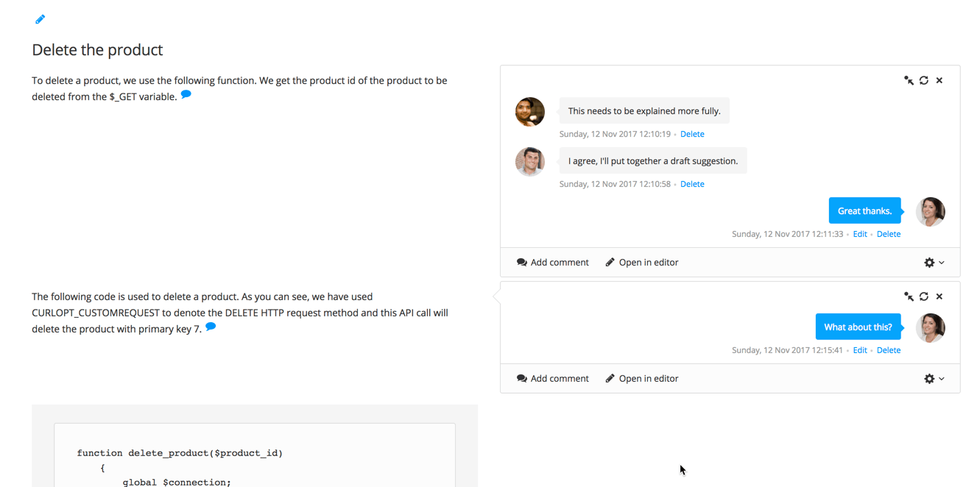Click the Open in editor pencil icon

[x=610, y=262]
